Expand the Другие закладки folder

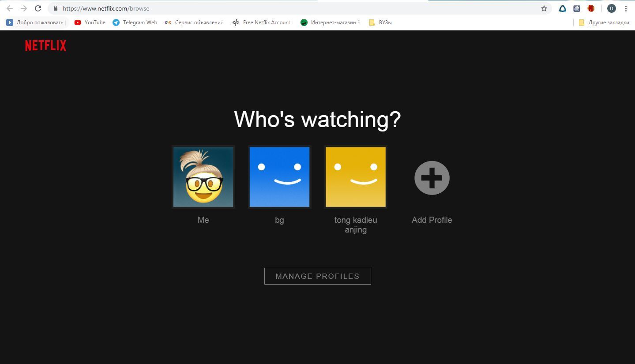[604, 23]
